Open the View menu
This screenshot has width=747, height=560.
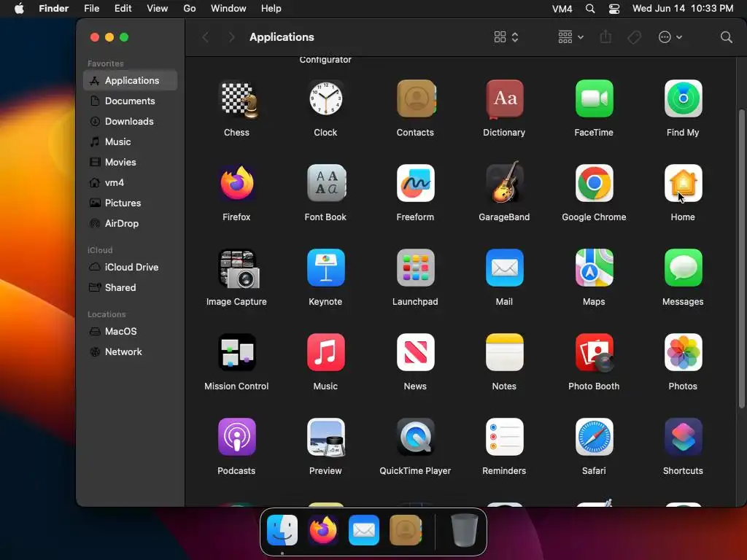(158, 9)
